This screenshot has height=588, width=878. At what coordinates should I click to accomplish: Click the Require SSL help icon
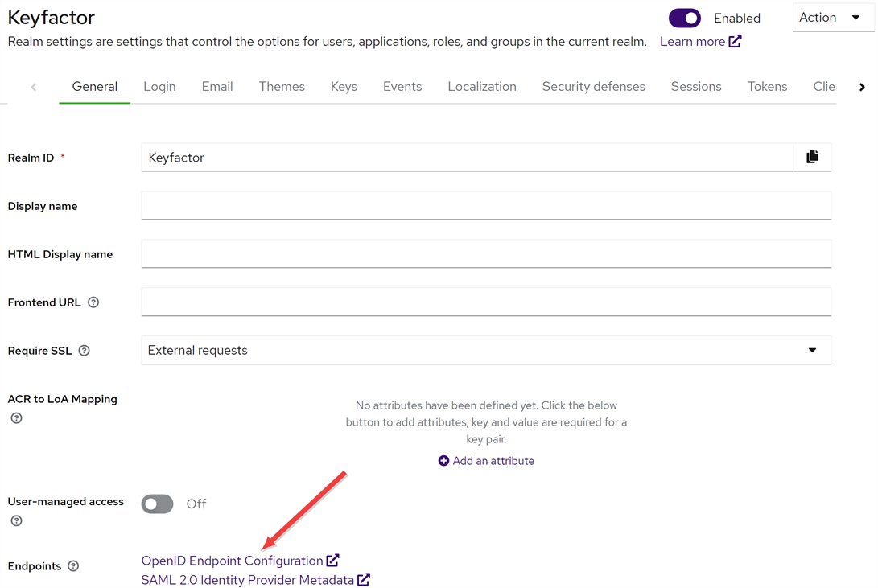(84, 351)
